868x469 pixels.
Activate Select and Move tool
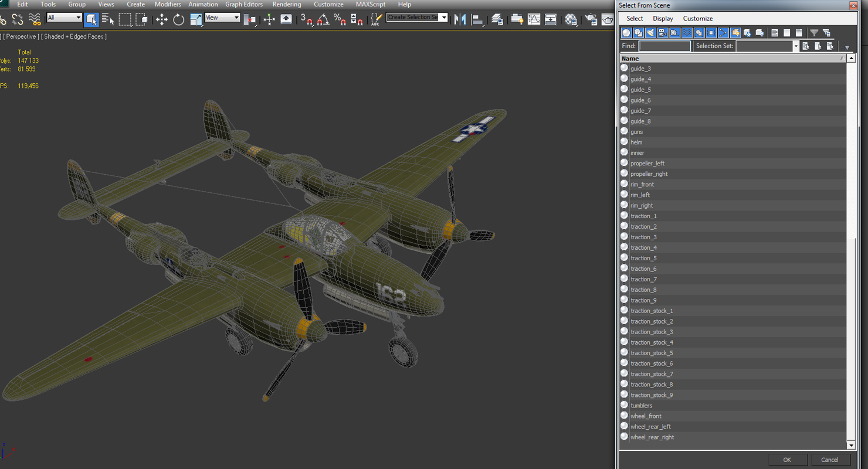161,19
